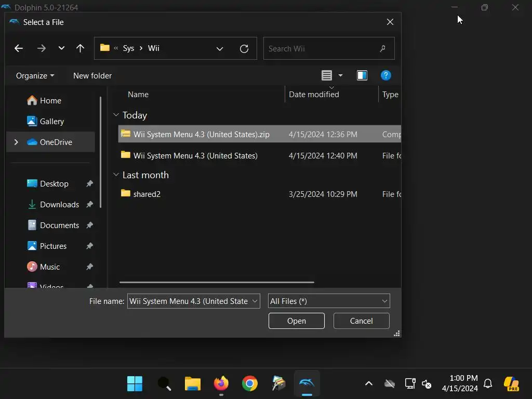Screen dimensions: 532x399
Task: Expand address bar history dropdown
Action: [x=220, y=48]
